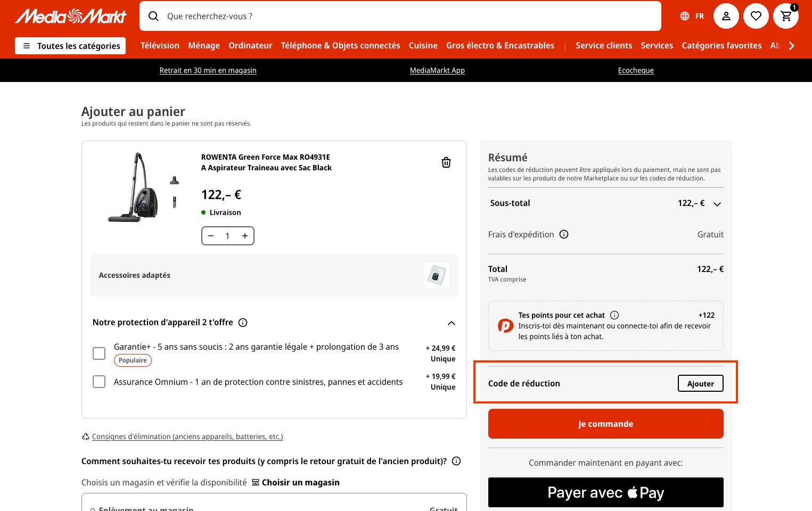Click the Ecocheque link
The height and width of the screenshot is (511, 812).
(636, 70)
